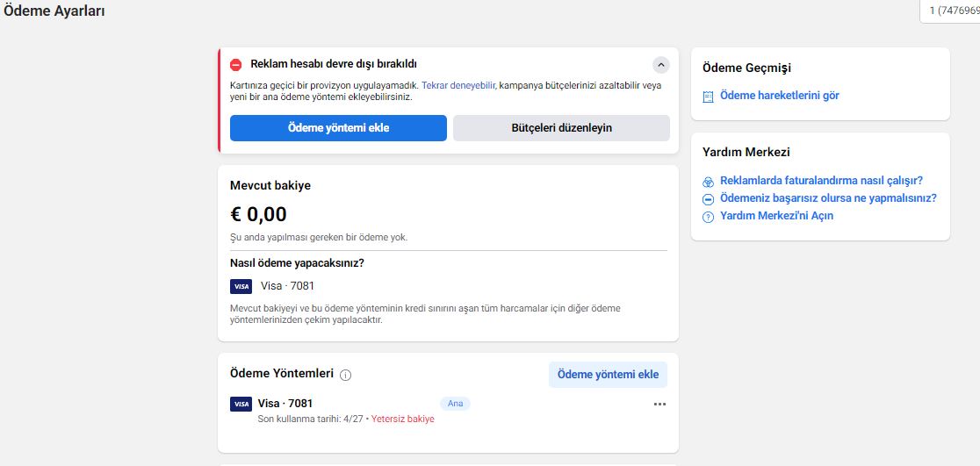
Task: Click the Visa card icon in Ödeme Yöntemleri list
Action: [241, 404]
